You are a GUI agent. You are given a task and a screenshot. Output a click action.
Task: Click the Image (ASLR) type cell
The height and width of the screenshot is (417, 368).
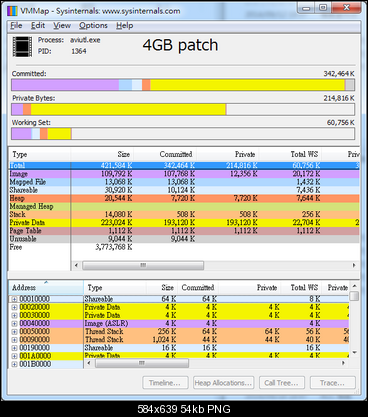click(x=106, y=323)
